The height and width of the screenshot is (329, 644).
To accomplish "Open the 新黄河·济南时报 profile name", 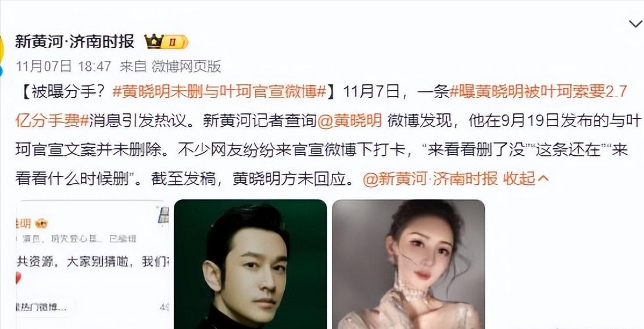I will [x=75, y=41].
